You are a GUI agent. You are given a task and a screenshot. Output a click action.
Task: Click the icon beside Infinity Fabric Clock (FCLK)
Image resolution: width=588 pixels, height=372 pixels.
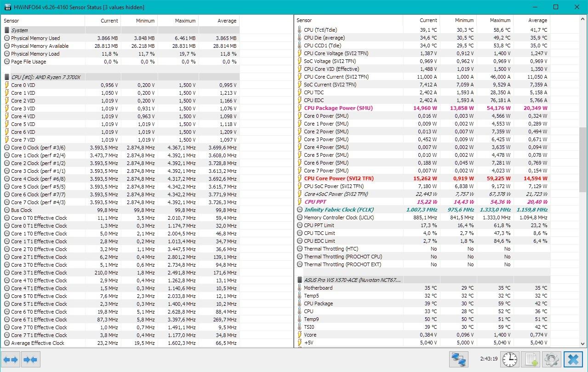click(x=300, y=210)
